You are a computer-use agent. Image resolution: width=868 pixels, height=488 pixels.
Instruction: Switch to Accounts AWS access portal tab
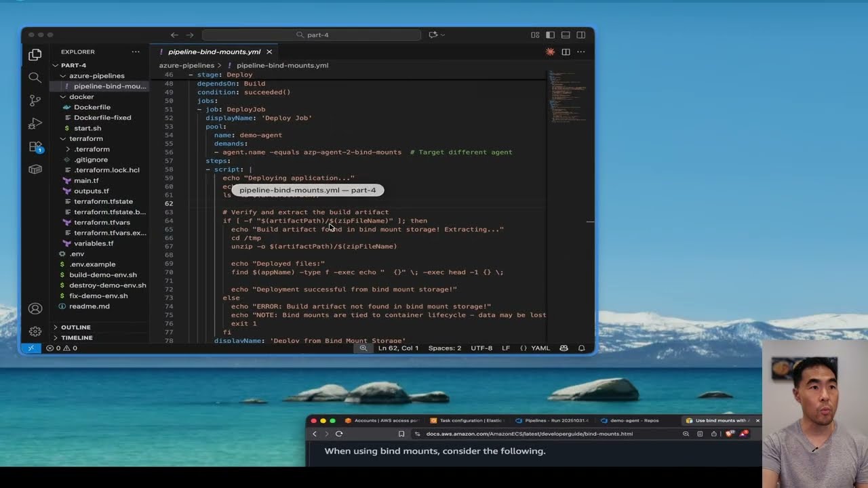click(382, 420)
